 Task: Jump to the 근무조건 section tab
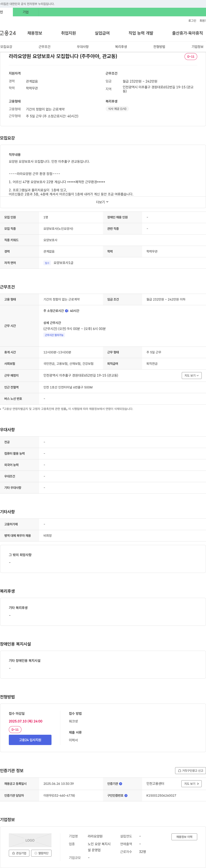[44, 47]
